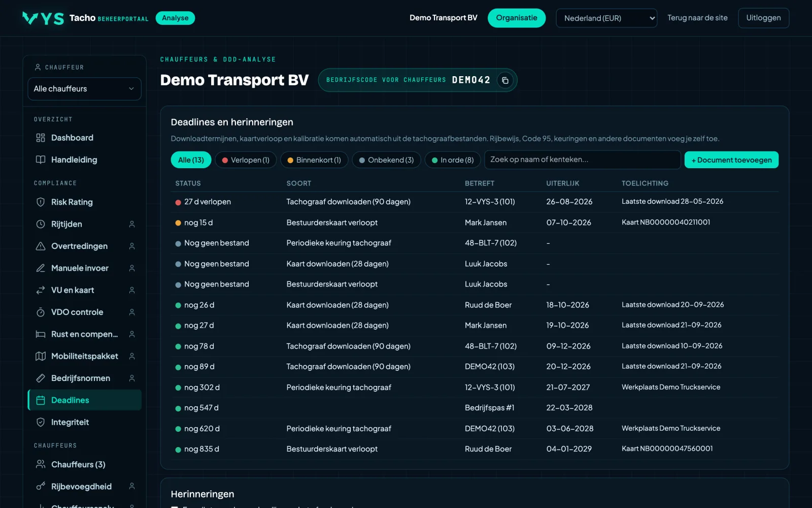This screenshot has width=812, height=508.
Task: Click the Demo Transport BV header link
Action: [x=444, y=18]
